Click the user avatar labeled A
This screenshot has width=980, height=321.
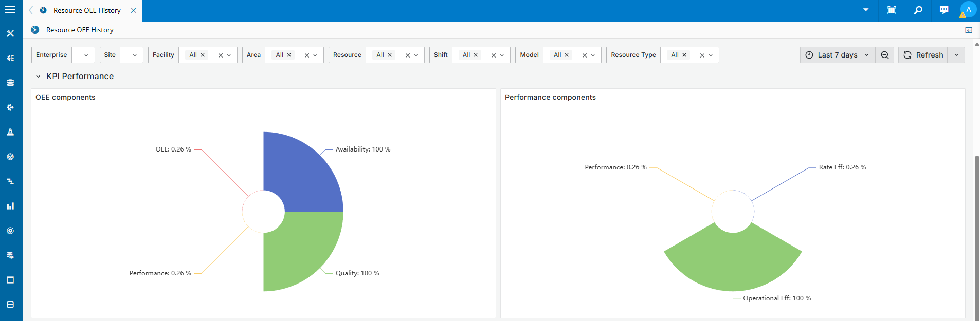968,10
